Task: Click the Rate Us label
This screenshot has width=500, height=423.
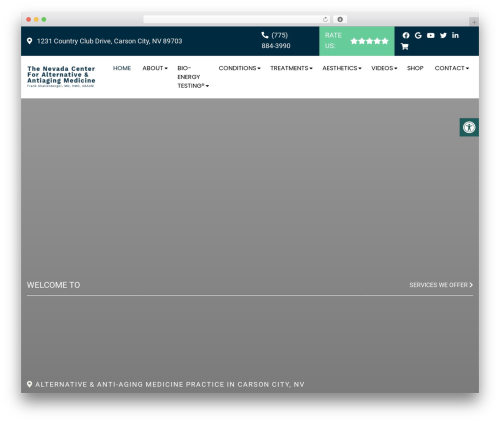Action: tap(333, 40)
